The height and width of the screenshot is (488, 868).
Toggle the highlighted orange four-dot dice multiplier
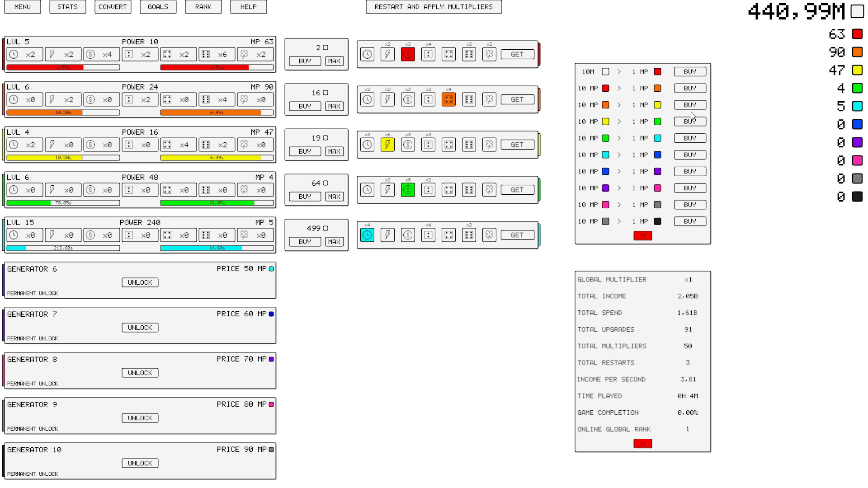click(448, 99)
